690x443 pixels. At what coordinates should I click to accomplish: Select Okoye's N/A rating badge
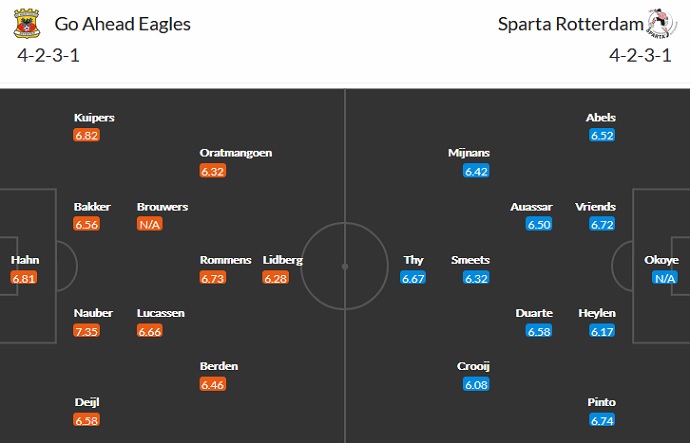point(661,278)
